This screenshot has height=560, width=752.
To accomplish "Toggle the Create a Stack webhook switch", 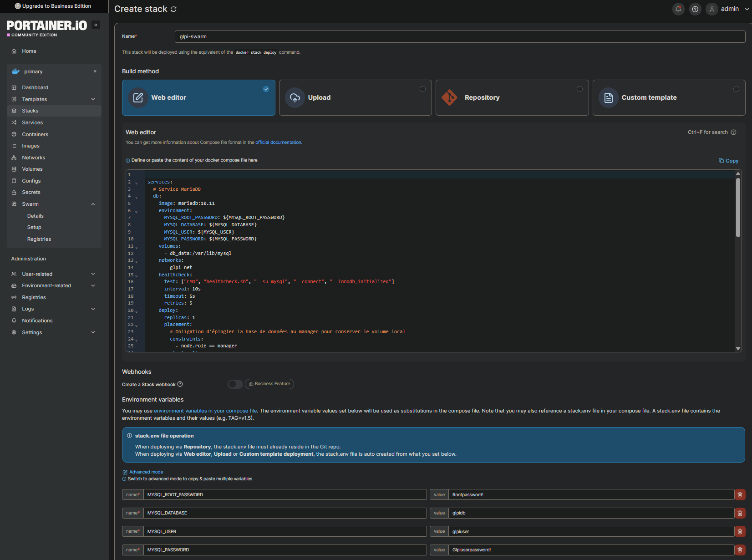I will pyautogui.click(x=235, y=384).
